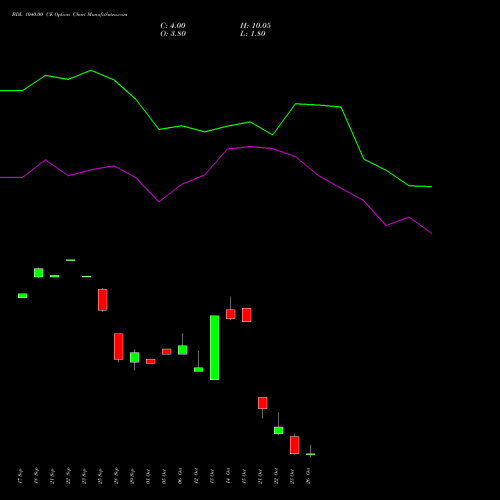Viewport: 500px width, 500px height.
Task: Click the '25 Sep' date label
Action: pyautogui.click(x=100, y=476)
